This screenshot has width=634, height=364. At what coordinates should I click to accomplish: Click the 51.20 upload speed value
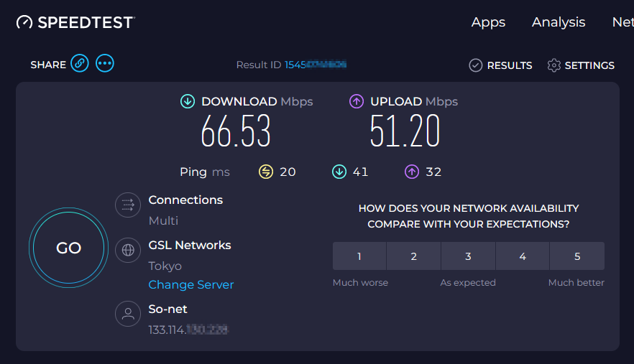pyautogui.click(x=405, y=131)
